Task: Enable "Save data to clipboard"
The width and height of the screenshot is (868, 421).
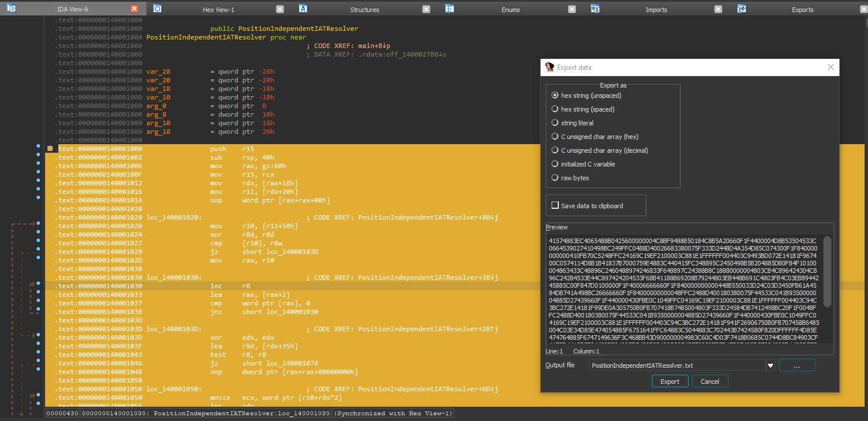Action: 555,205
